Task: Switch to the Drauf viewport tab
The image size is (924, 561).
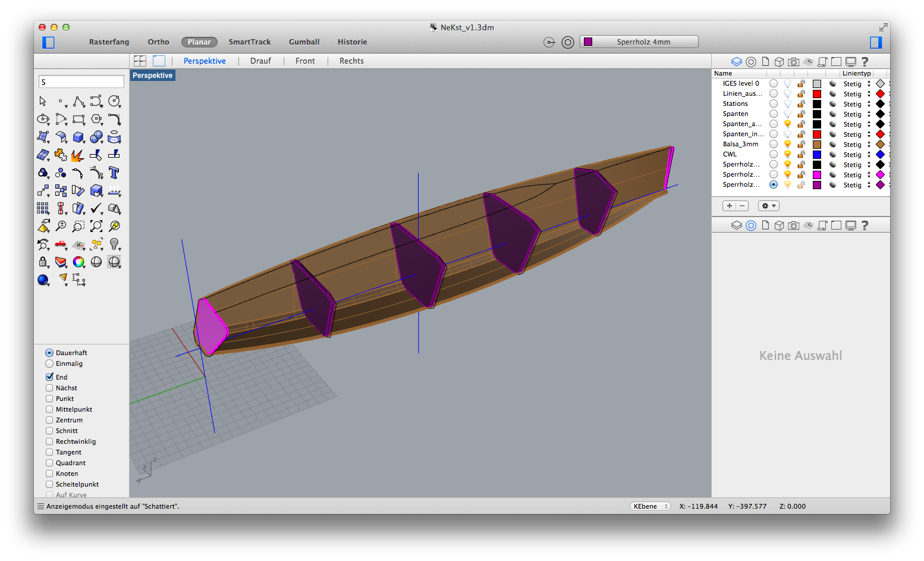Action: click(260, 61)
